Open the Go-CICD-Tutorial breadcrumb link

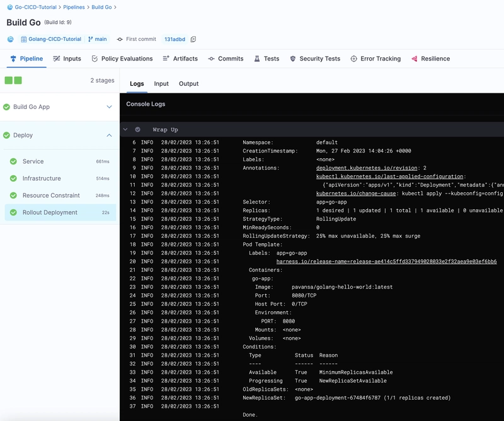click(x=36, y=7)
